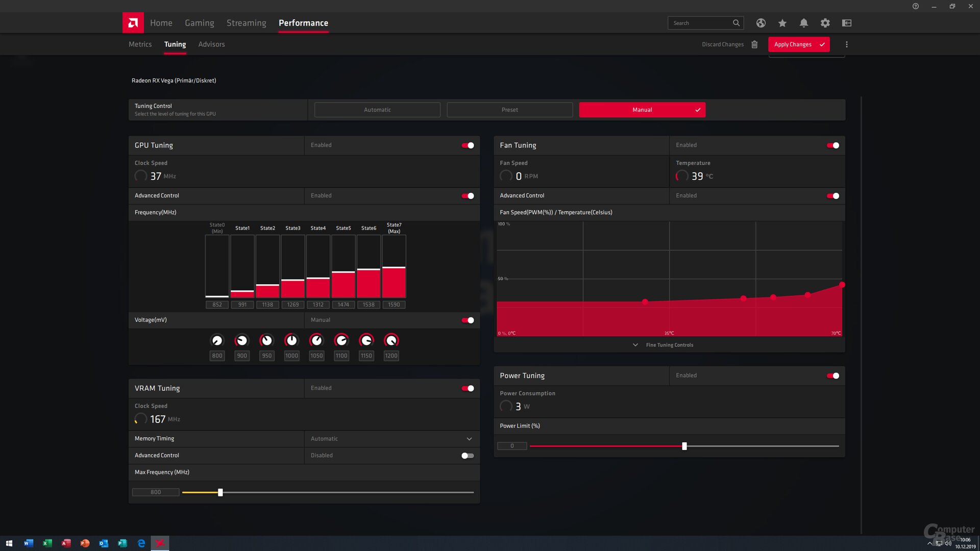Viewport: 980px width, 551px height.
Task: Open the settings gear icon
Action: click(x=825, y=23)
